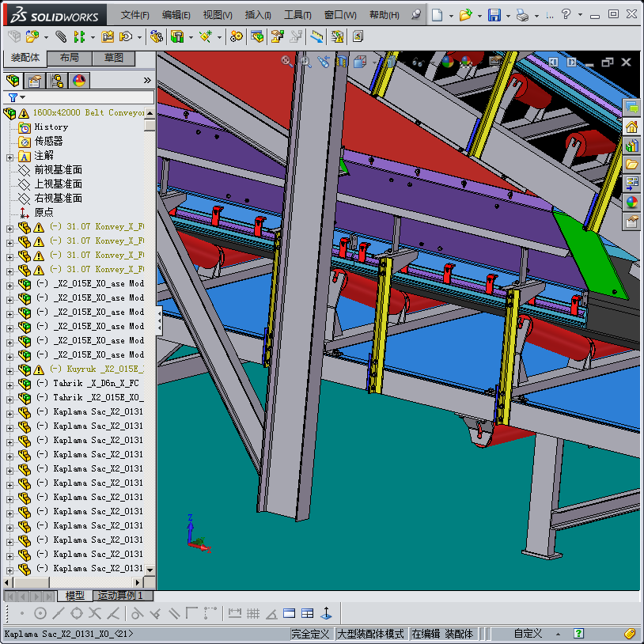The width and height of the screenshot is (644, 644).
Task: Select the History item in the tree
Action: (51, 127)
